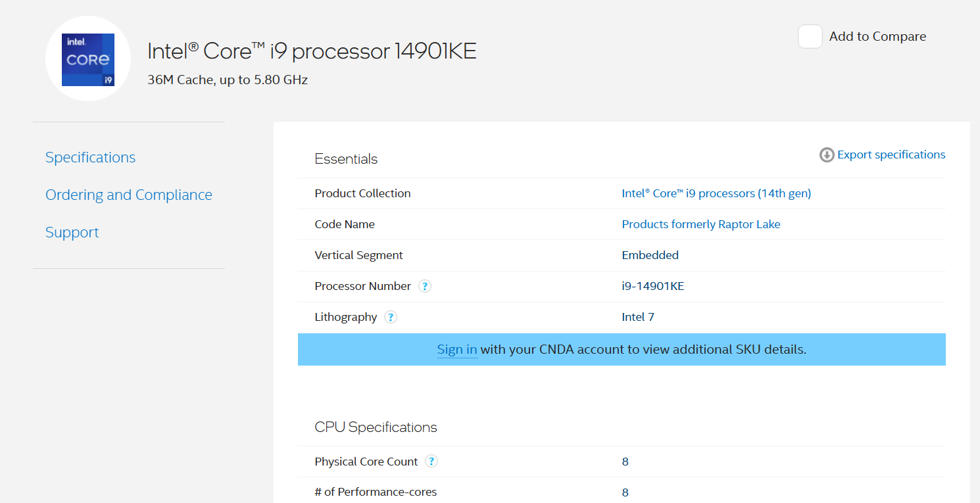Click the Intel Core i9 badge image
The width and height of the screenshot is (980, 503).
tap(88, 60)
